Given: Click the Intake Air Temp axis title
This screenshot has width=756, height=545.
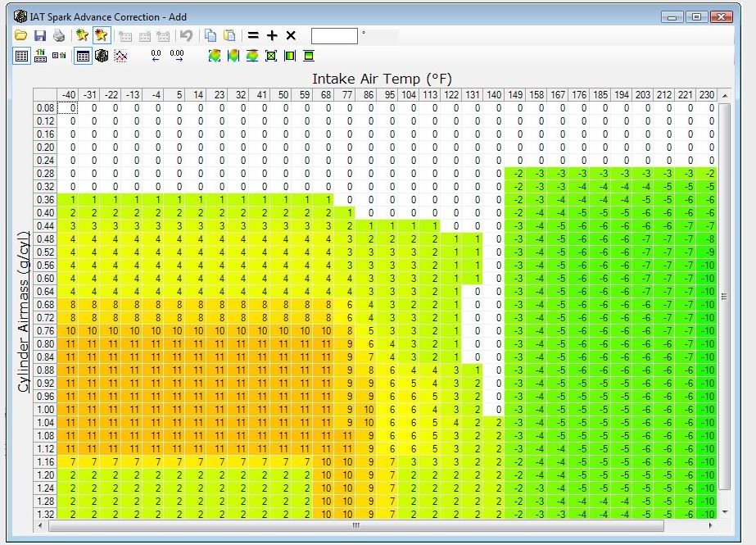Looking at the screenshot, I should click(x=382, y=79).
